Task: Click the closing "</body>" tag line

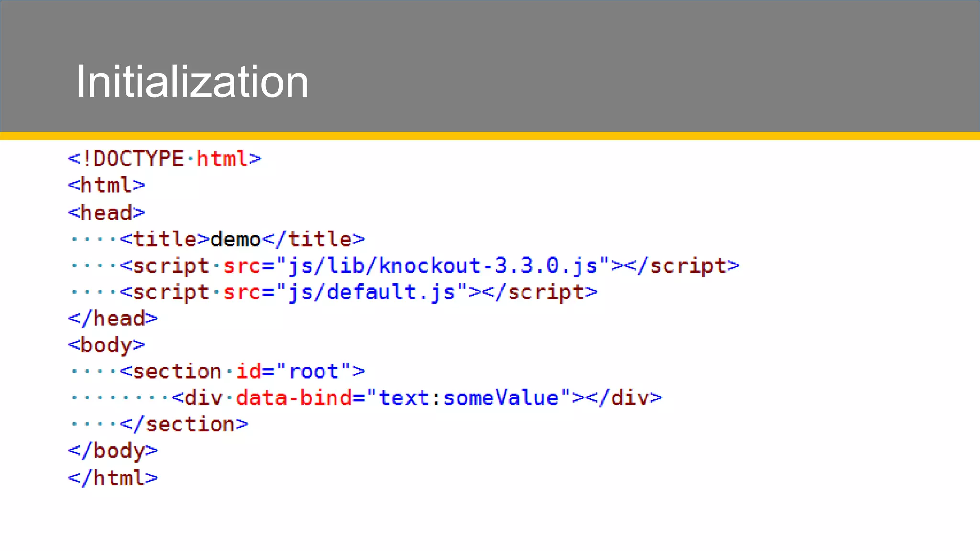Action: coord(113,451)
